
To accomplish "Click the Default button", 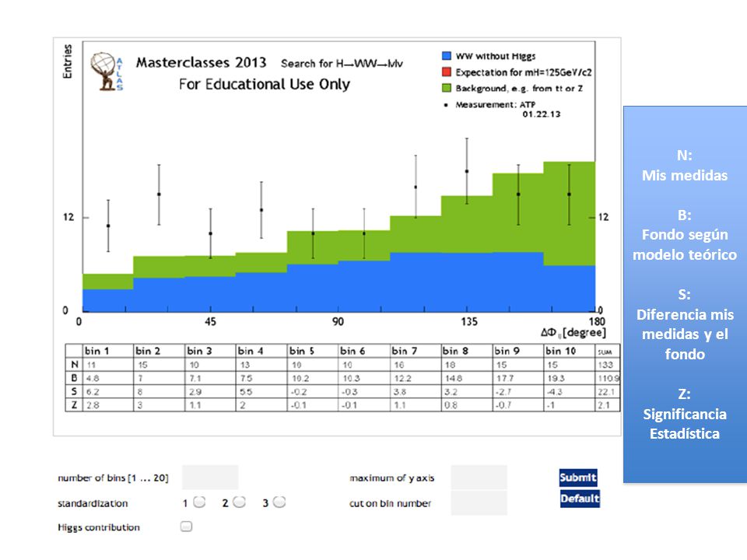I will [x=580, y=499].
